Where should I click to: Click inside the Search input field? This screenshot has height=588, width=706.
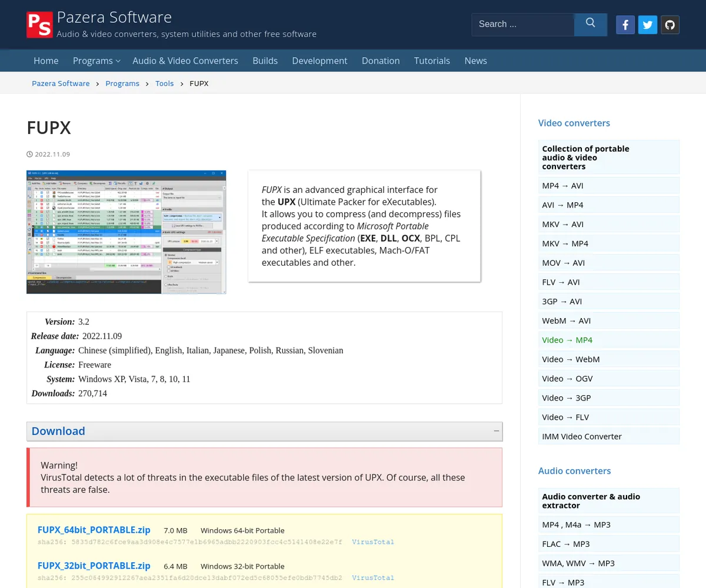pyautogui.click(x=522, y=24)
